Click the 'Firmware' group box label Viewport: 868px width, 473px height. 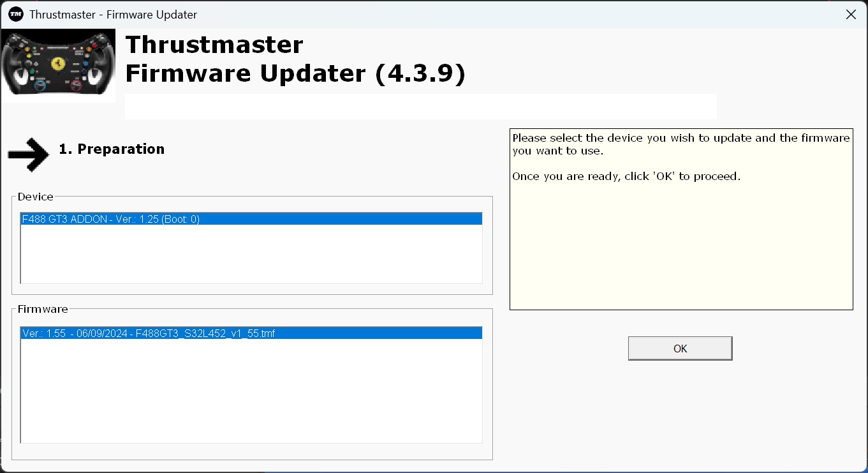[x=43, y=309]
